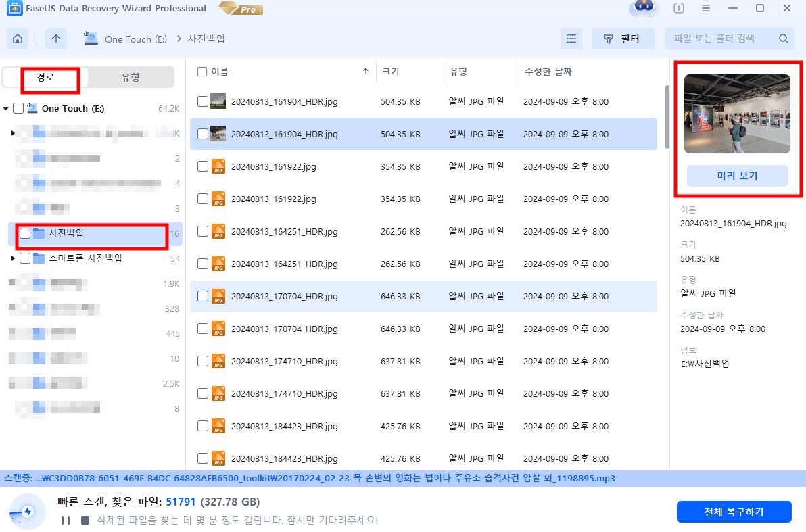Start recovery with 전체 복구하기 button

coord(735,512)
